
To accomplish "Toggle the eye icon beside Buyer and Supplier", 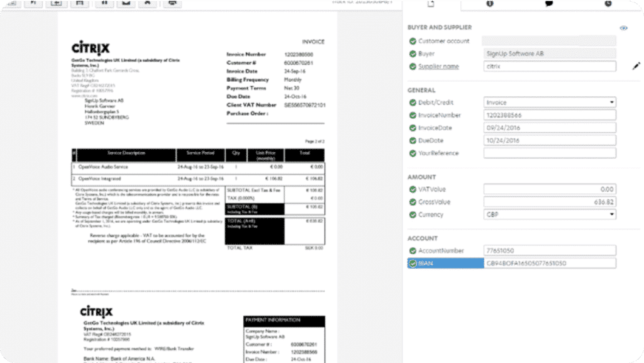I will pos(623,28).
